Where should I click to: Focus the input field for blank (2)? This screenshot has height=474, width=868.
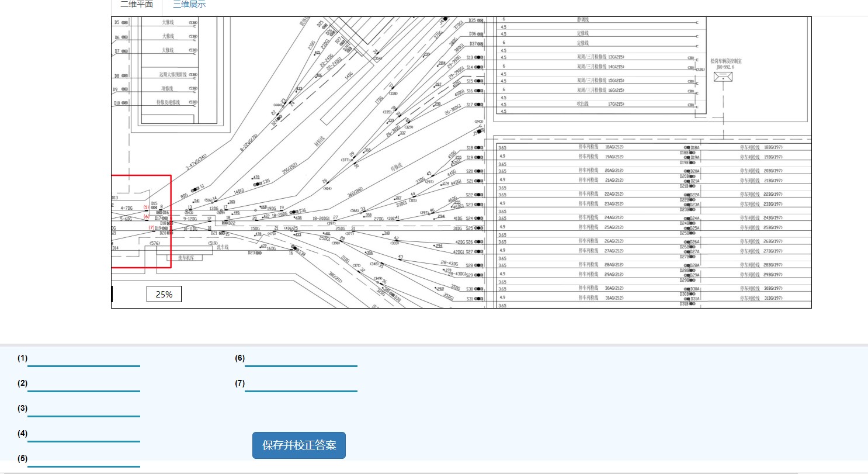(84, 384)
